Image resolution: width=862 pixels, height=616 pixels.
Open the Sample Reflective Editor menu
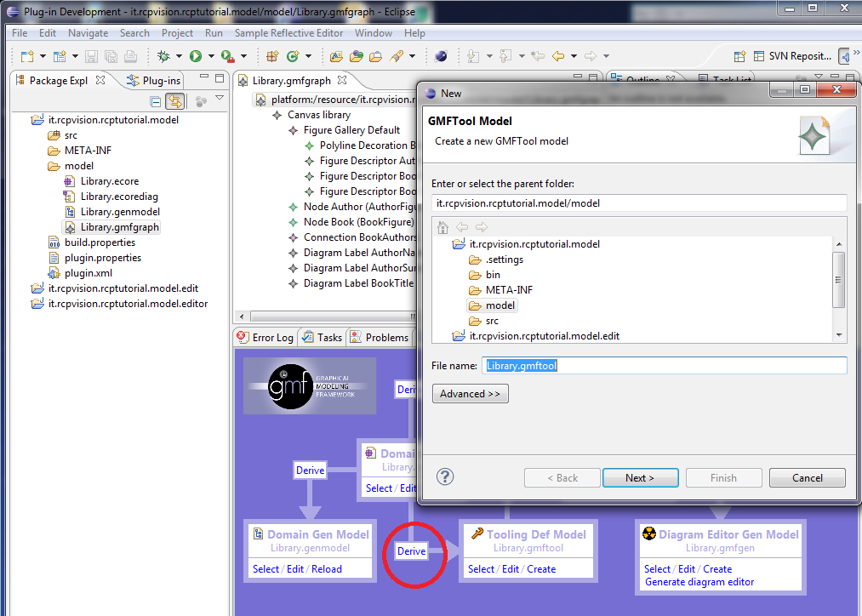point(288,33)
